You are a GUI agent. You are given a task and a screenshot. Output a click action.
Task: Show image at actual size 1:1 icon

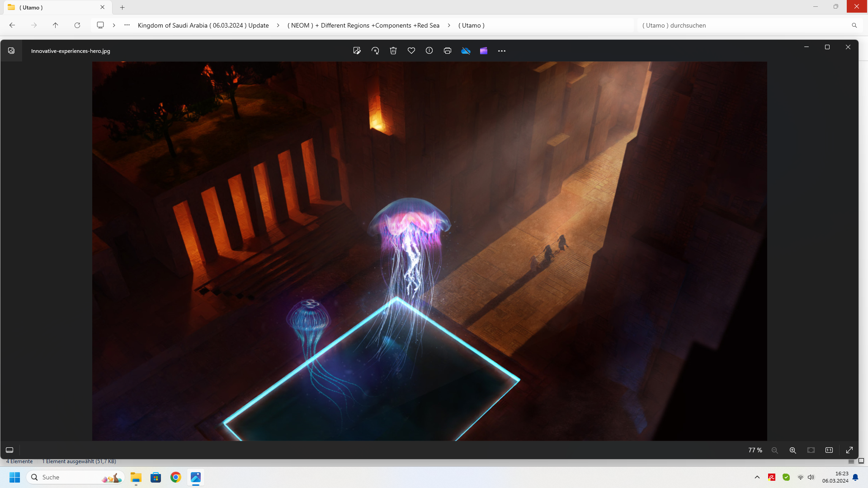coord(829,450)
